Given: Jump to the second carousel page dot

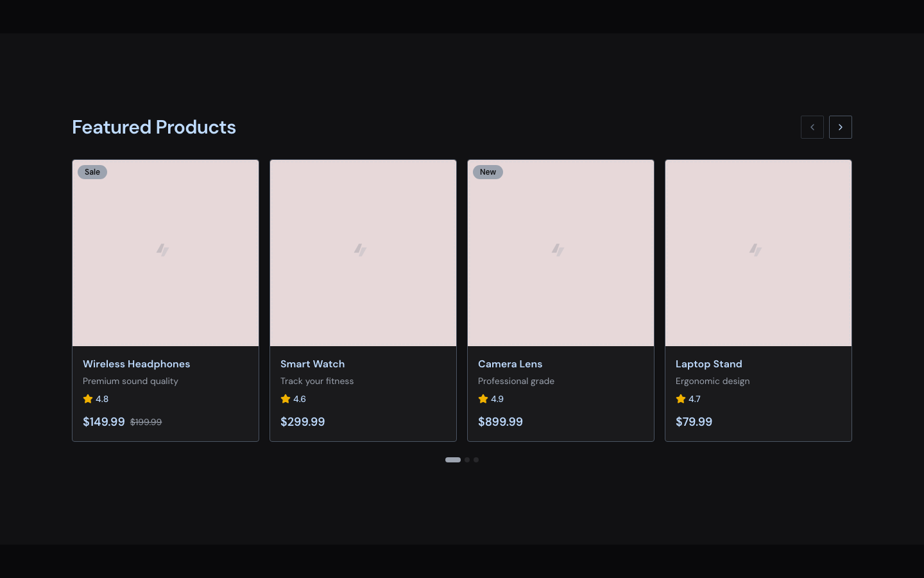Looking at the screenshot, I should 467,460.
